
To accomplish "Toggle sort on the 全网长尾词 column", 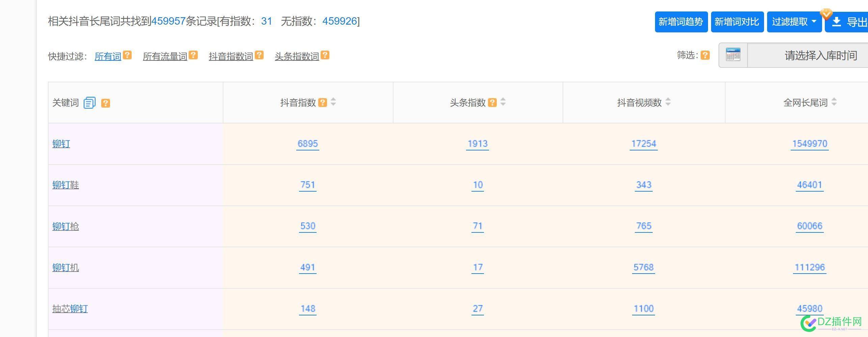I will pyautogui.click(x=834, y=102).
